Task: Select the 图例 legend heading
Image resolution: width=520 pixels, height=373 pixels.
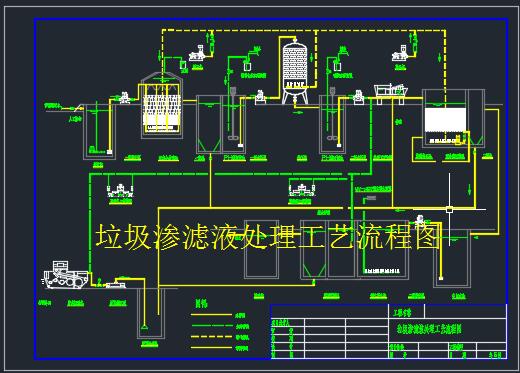Action: tap(201, 304)
